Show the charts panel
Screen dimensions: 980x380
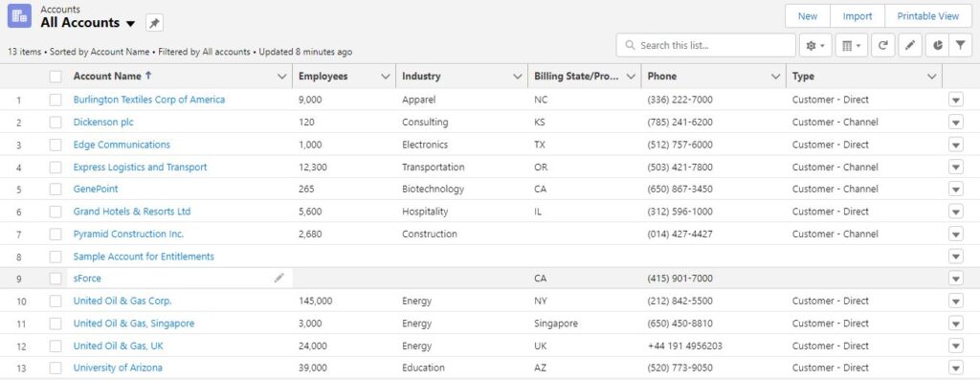tap(937, 46)
